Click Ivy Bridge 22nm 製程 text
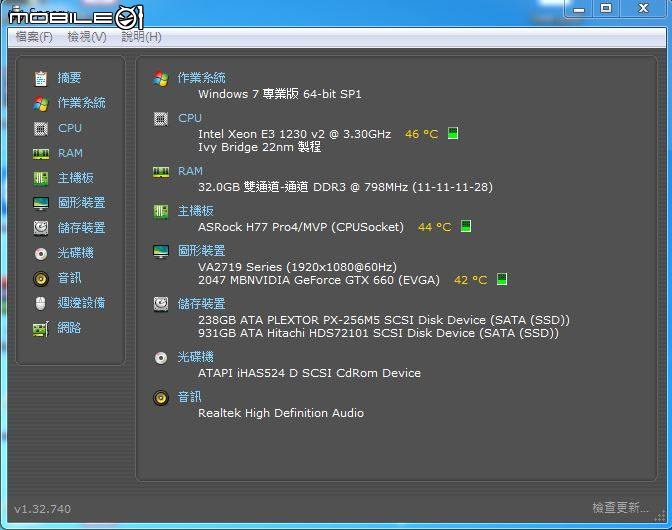 pyautogui.click(x=259, y=147)
